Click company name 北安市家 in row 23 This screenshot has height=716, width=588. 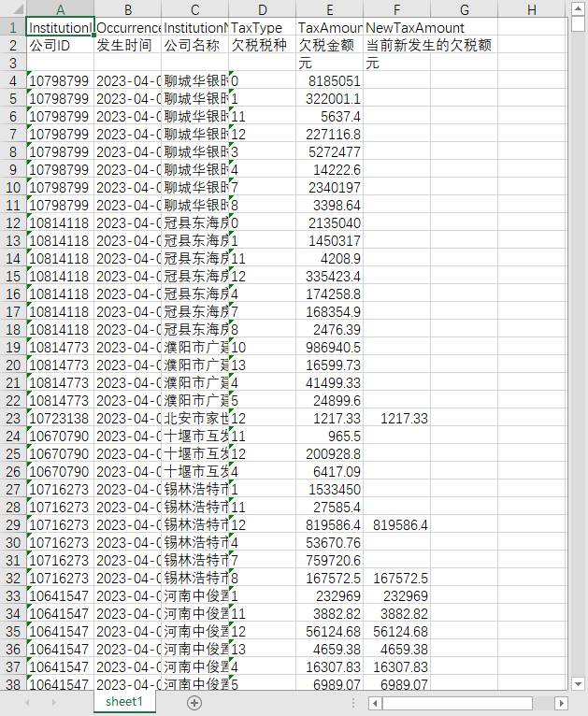pos(195,418)
